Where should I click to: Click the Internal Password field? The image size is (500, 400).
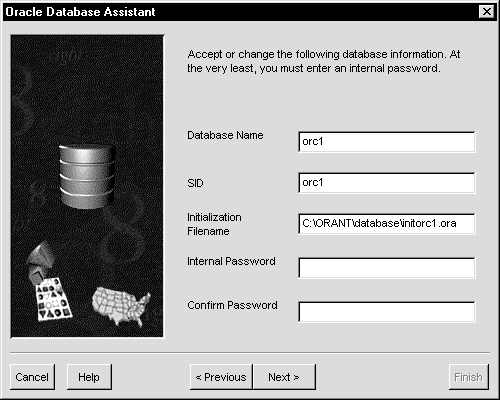[387, 267]
